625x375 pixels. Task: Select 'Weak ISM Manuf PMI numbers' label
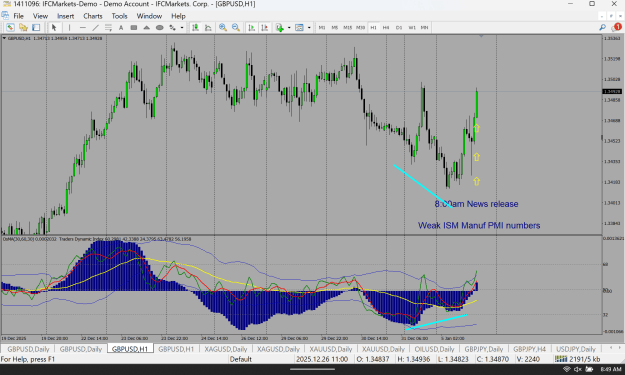click(x=479, y=226)
